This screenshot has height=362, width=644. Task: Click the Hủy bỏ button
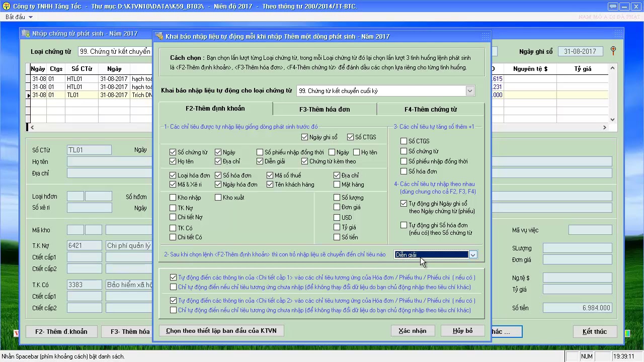463,331
